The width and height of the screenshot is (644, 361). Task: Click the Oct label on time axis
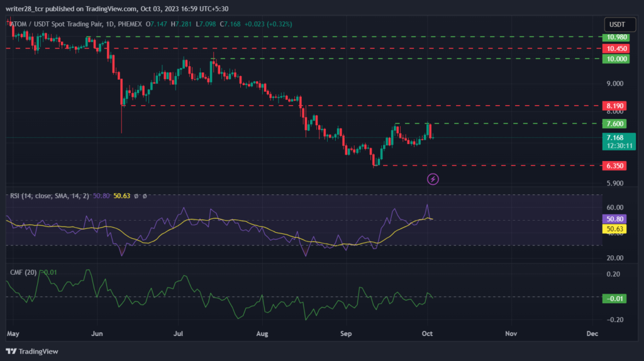(x=427, y=333)
